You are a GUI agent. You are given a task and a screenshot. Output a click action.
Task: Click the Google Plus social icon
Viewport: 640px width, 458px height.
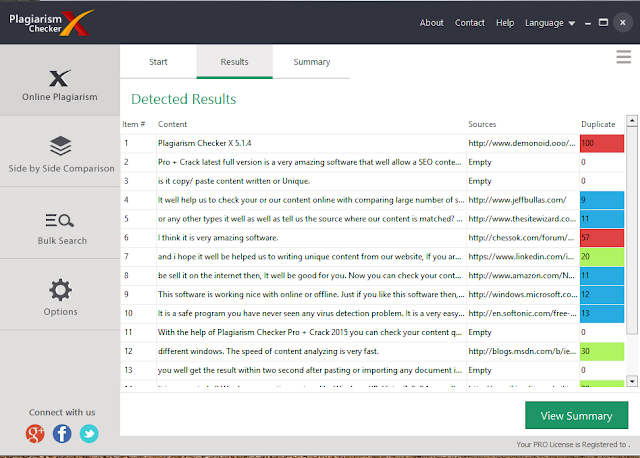coord(35,434)
